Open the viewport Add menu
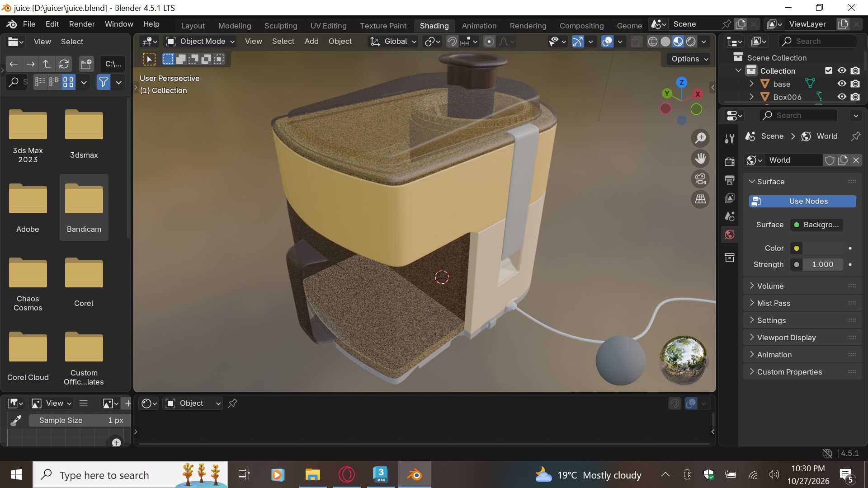This screenshot has width=868, height=488. point(311,42)
